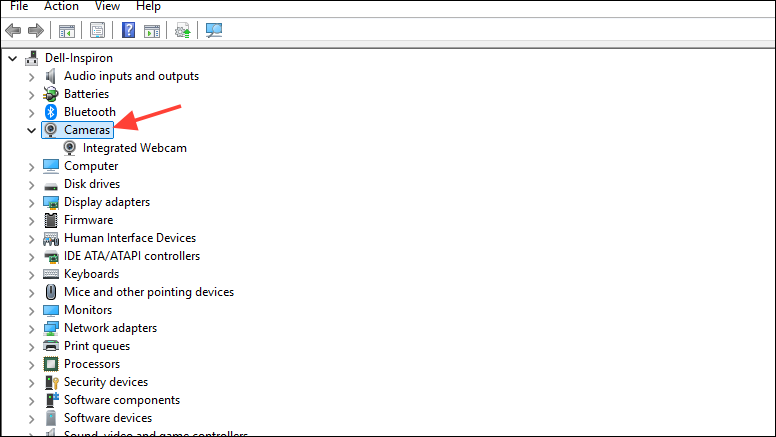Select the Monitors label
This screenshot has width=776, height=437.
pos(88,310)
